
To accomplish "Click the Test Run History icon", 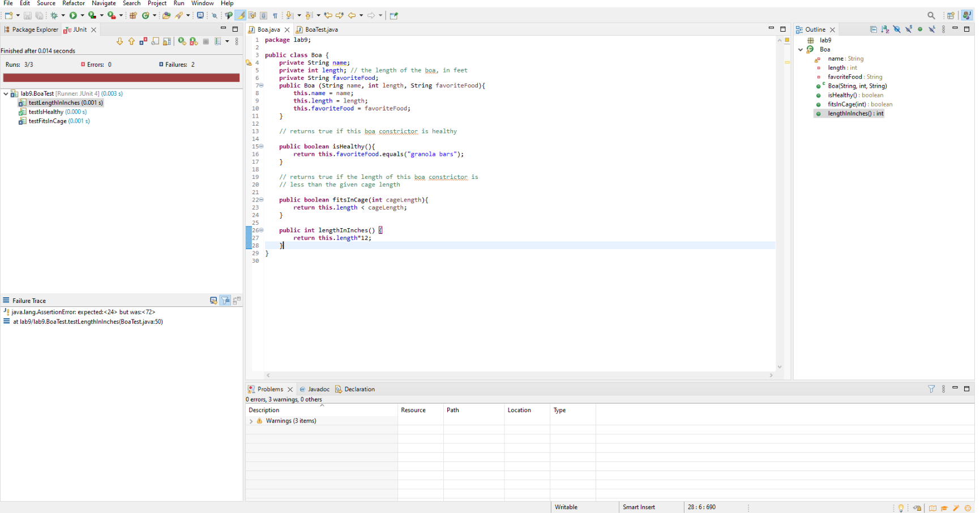I will [x=218, y=41].
